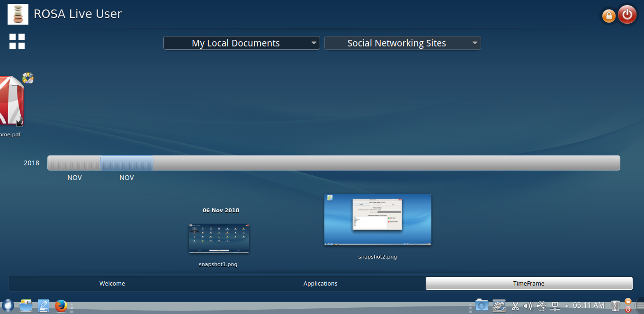Click the first NOV month label
Image resolution: width=644 pixels, height=314 pixels.
[x=74, y=178]
